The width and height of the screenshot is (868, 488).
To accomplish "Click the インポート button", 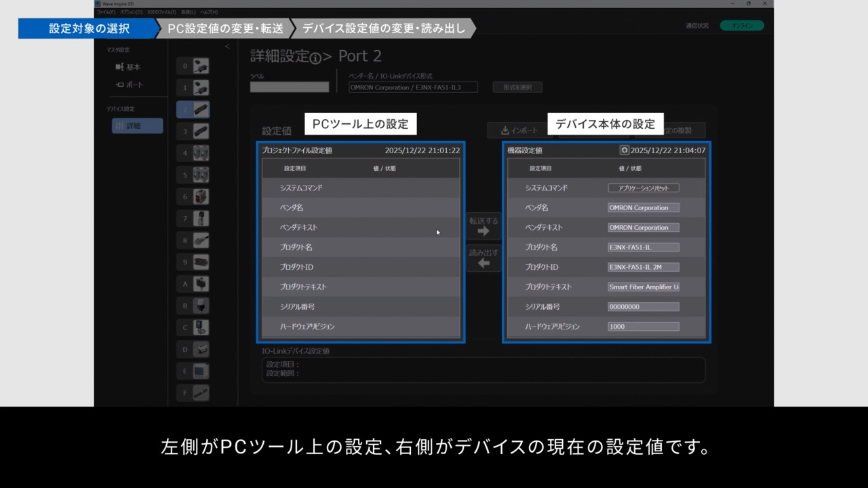I will click(519, 130).
